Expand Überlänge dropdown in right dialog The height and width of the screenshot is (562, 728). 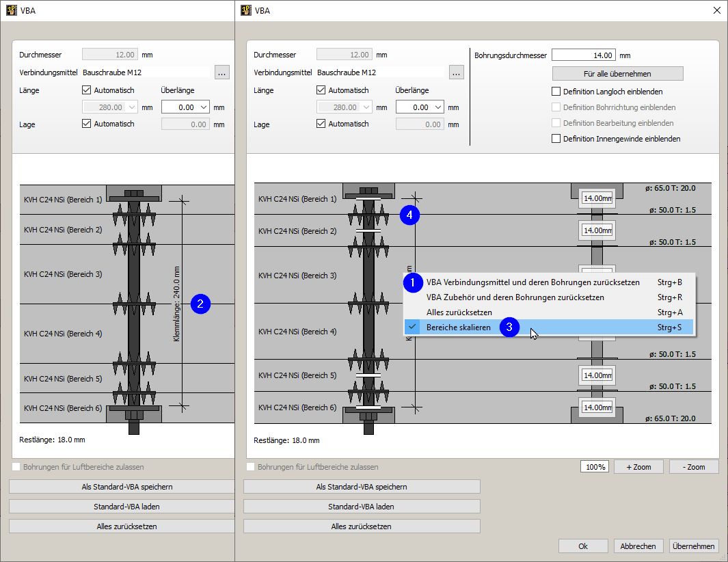pyautogui.click(x=437, y=107)
